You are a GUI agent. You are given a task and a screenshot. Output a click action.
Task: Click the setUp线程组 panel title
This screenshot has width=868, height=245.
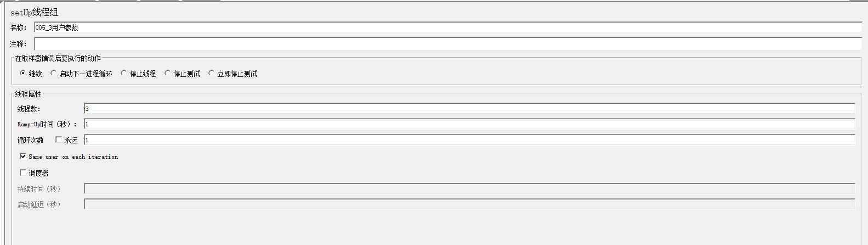point(34,12)
